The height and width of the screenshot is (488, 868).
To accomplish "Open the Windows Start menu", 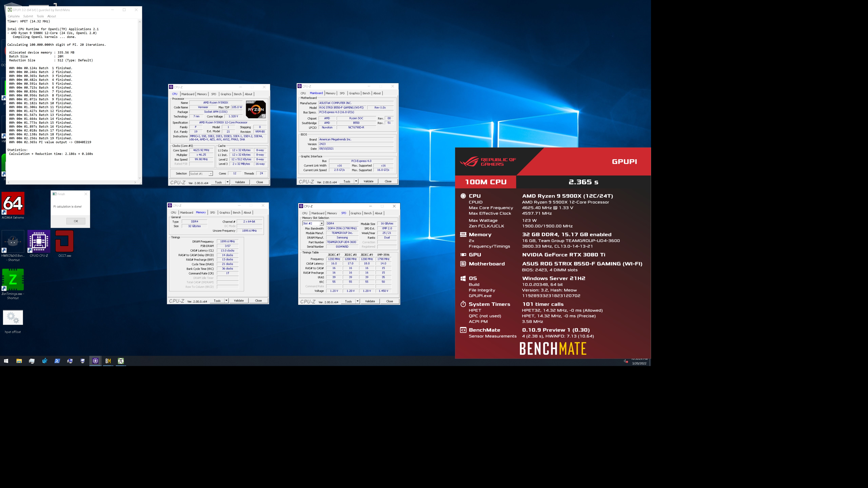I will 6,361.
